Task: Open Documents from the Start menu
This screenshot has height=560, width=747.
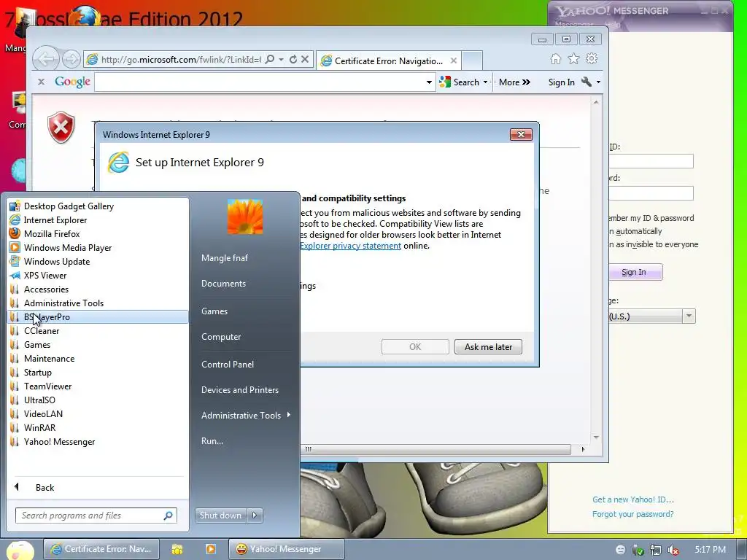Action: [x=223, y=284]
